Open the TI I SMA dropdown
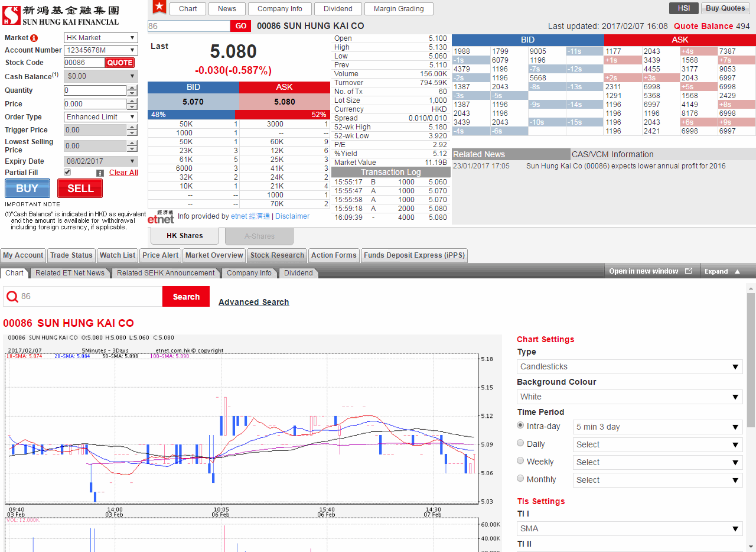This screenshot has height=552, width=756. click(630, 528)
